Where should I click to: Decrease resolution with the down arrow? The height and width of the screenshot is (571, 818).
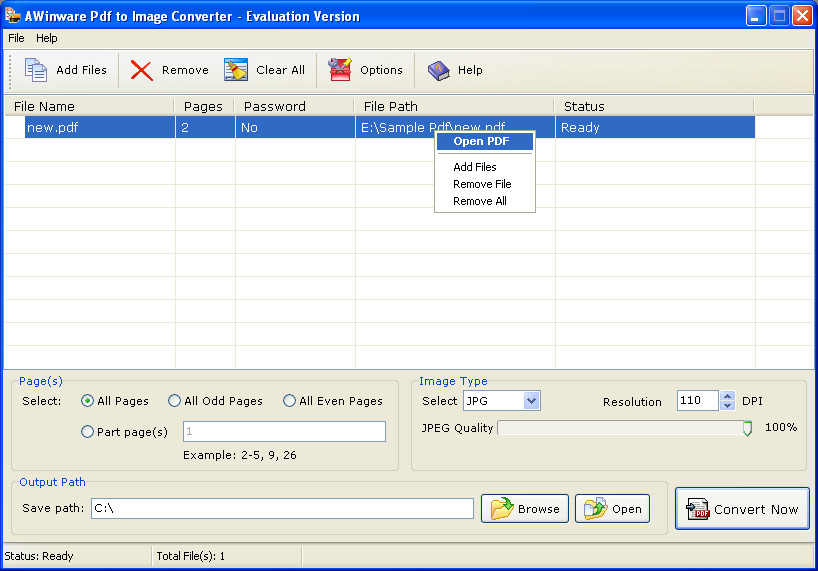point(727,405)
